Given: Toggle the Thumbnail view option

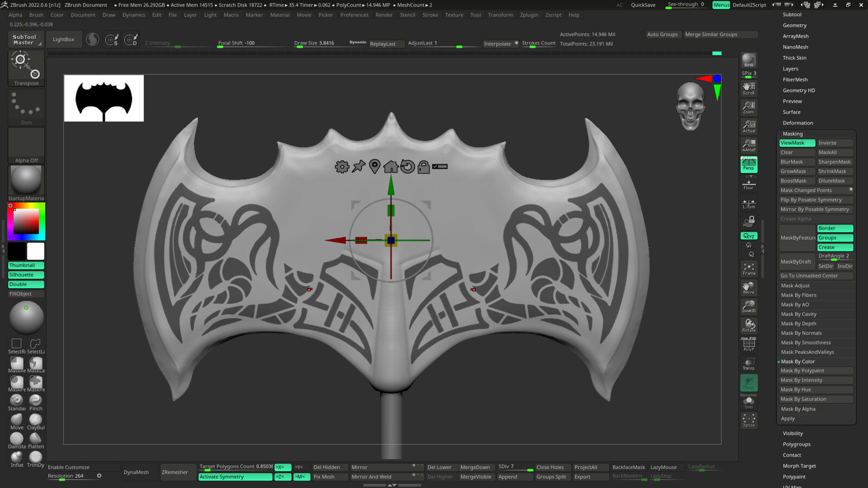Looking at the screenshot, I should 26,266.
